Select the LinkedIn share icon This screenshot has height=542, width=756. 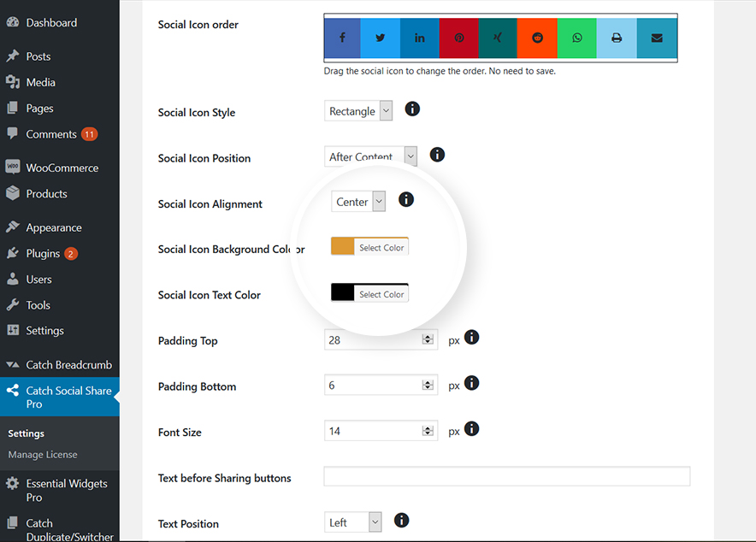pos(419,38)
